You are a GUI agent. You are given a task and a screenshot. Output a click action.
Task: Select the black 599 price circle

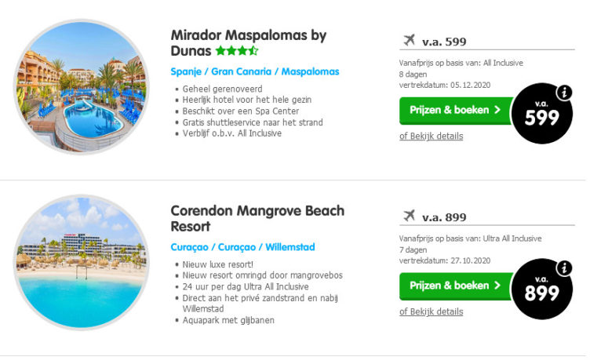542,117
